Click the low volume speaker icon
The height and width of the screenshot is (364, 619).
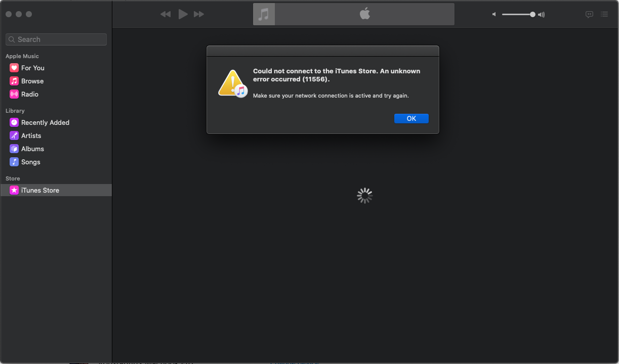coord(494,15)
